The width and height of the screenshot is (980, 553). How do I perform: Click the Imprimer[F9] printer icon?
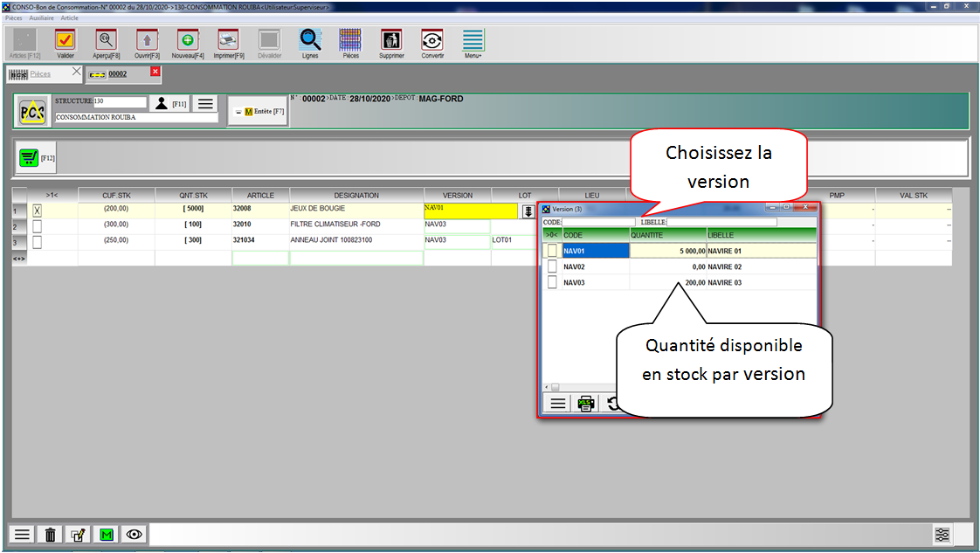(228, 40)
